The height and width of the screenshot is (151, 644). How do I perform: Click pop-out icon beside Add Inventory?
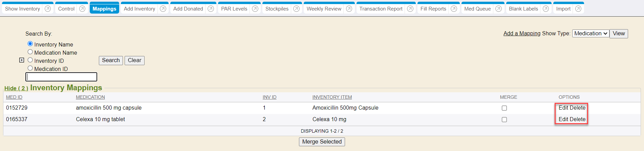[163, 9]
